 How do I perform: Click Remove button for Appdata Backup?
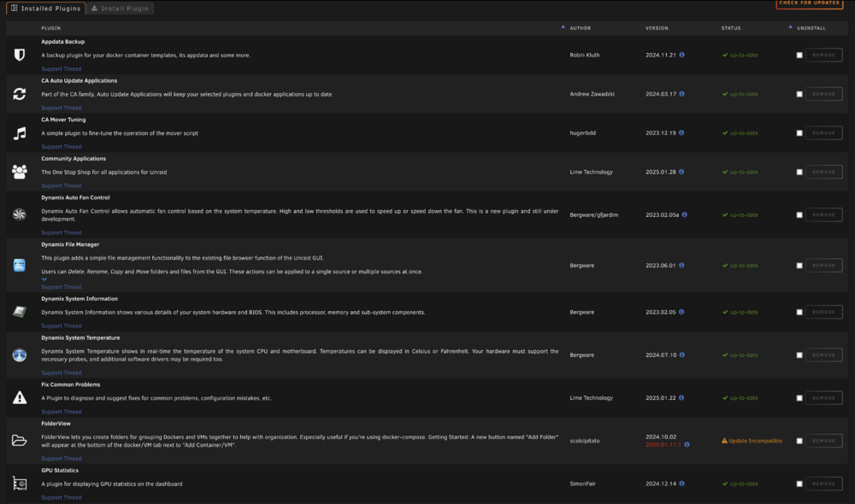[823, 55]
